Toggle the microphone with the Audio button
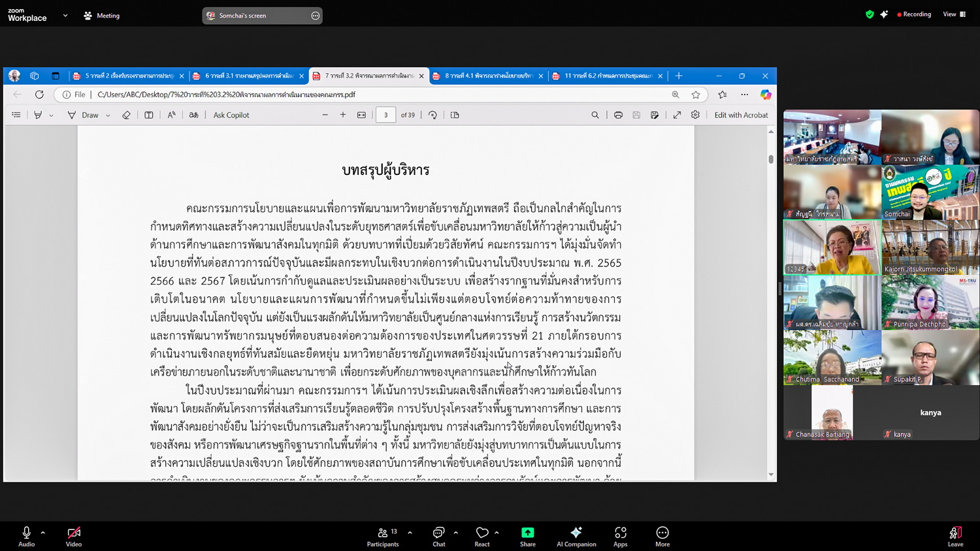The height and width of the screenshot is (551, 980). tap(26, 536)
